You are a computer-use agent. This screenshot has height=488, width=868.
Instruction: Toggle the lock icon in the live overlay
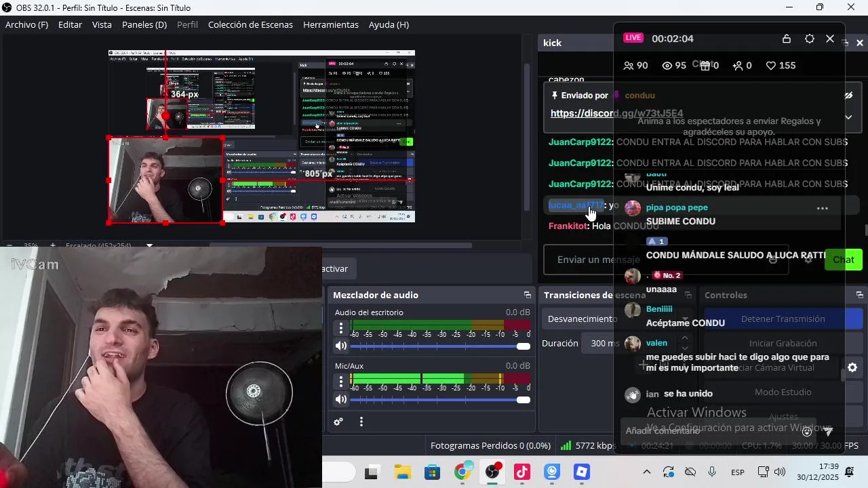(787, 39)
